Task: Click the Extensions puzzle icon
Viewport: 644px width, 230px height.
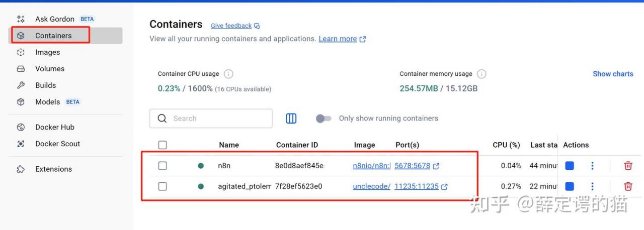Action: 21,169
